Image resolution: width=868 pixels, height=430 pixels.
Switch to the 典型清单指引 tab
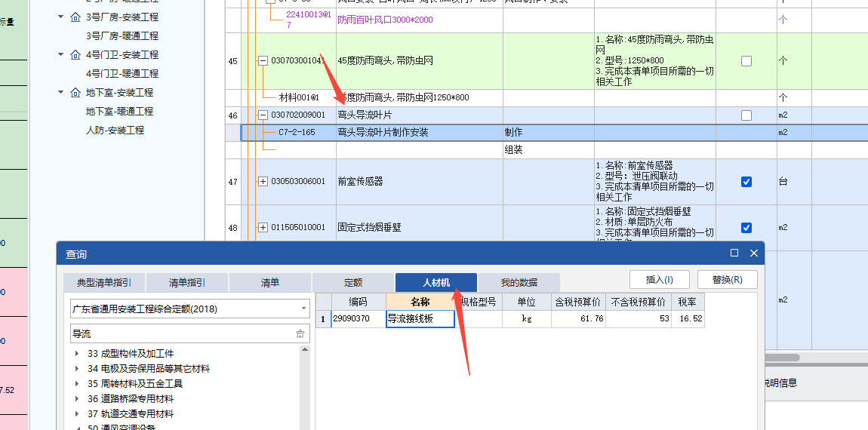(x=104, y=283)
